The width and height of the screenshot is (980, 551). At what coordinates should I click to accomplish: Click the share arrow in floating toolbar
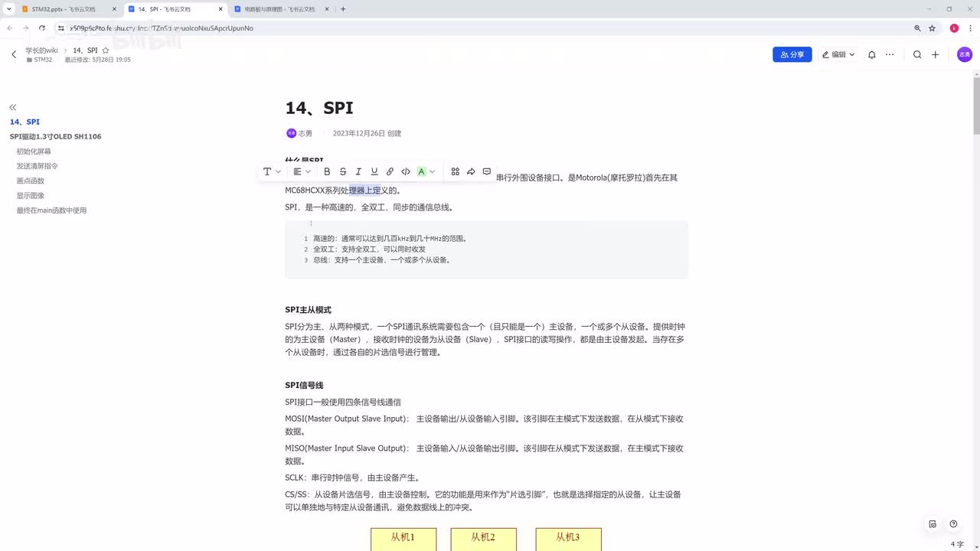471,171
